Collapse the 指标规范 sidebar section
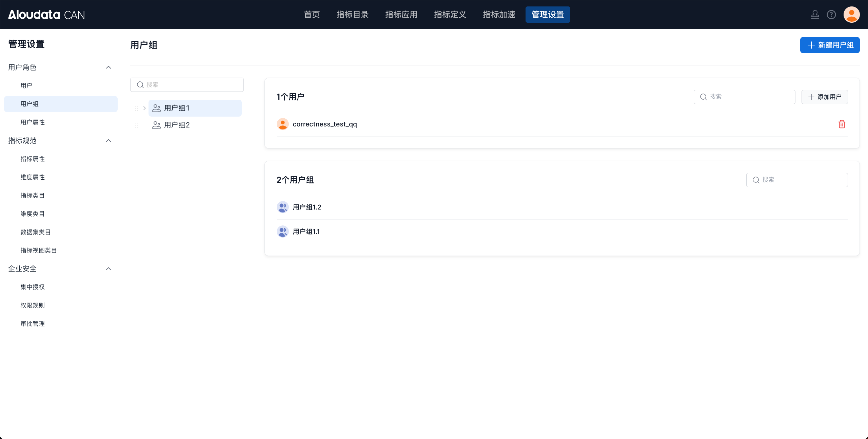Image resolution: width=868 pixels, height=439 pixels. pyautogui.click(x=108, y=141)
